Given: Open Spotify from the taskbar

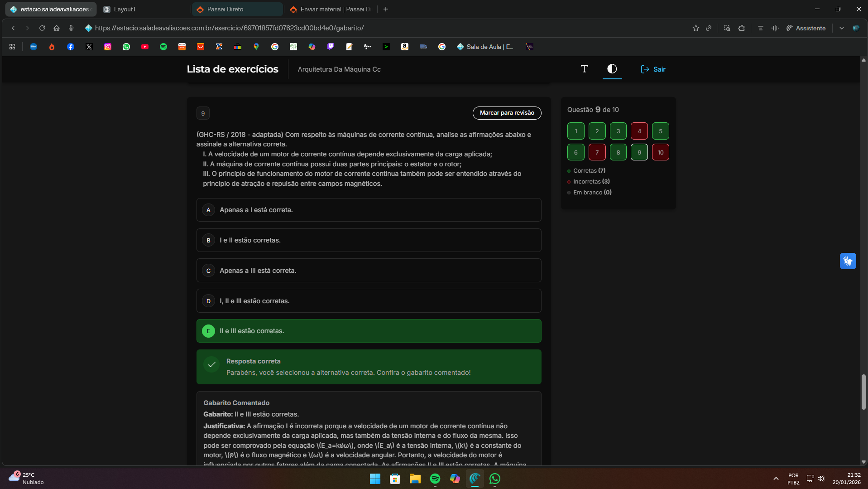Looking at the screenshot, I should 435,479.
